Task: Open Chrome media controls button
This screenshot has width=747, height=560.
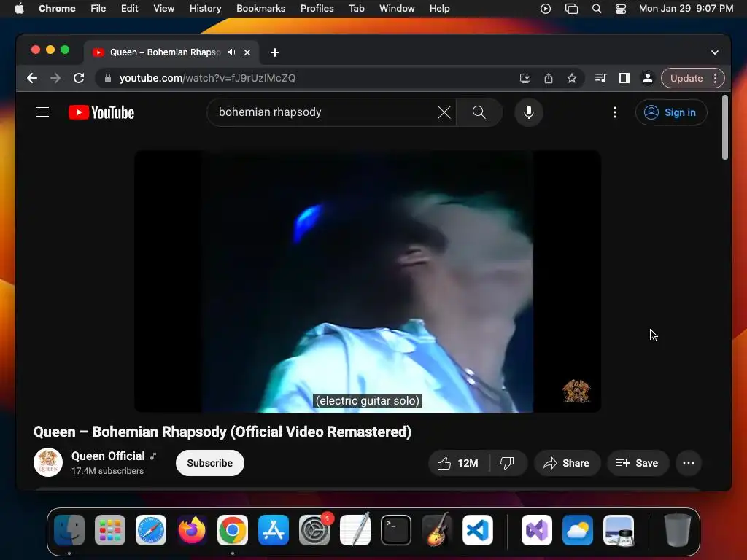Action: click(601, 78)
